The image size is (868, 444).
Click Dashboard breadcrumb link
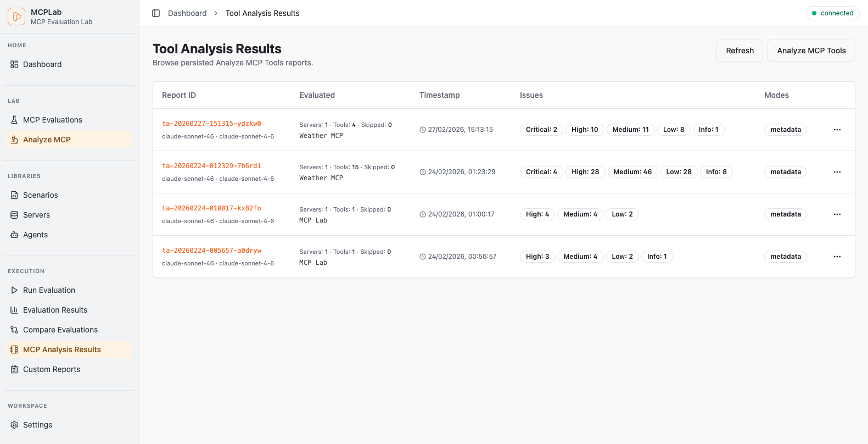pyautogui.click(x=187, y=13)
